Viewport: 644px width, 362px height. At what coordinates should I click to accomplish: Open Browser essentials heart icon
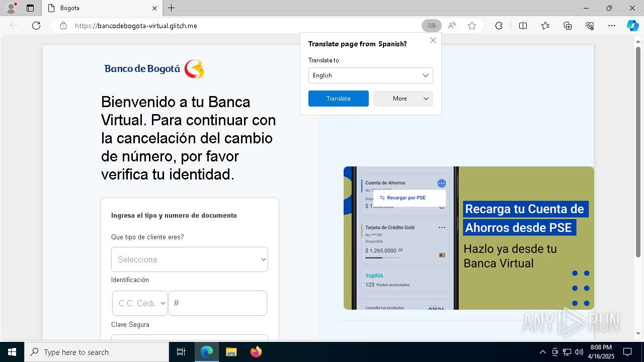[590, 26]
